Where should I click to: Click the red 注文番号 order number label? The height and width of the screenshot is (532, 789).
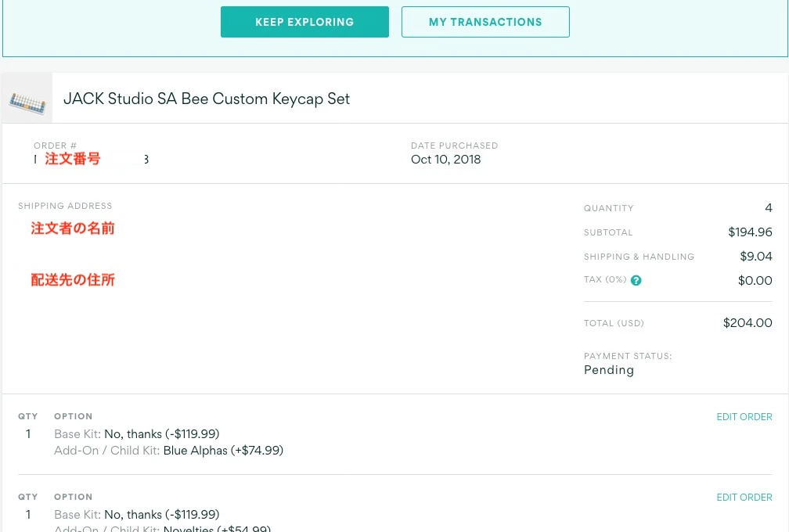73,159
